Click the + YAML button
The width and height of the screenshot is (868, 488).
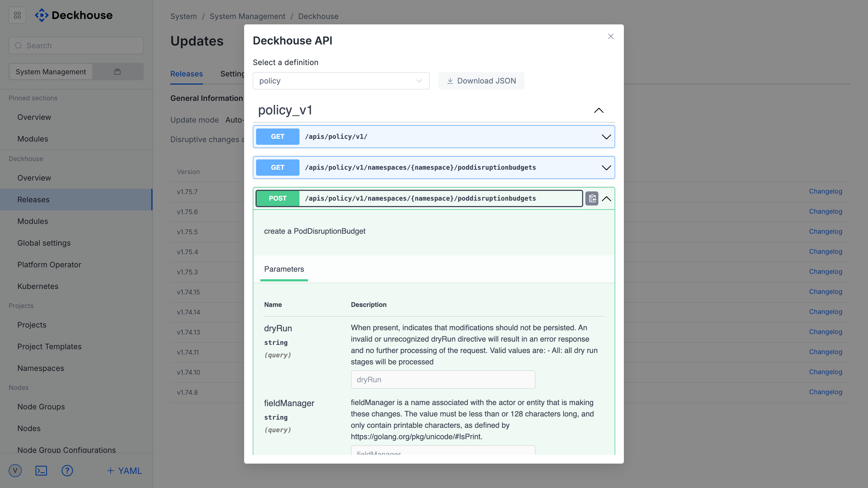[124, 470]
